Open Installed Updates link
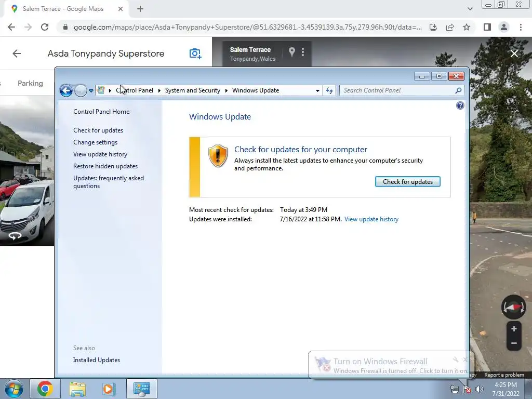This screenshot has height=399, width=532. point(96,360)
